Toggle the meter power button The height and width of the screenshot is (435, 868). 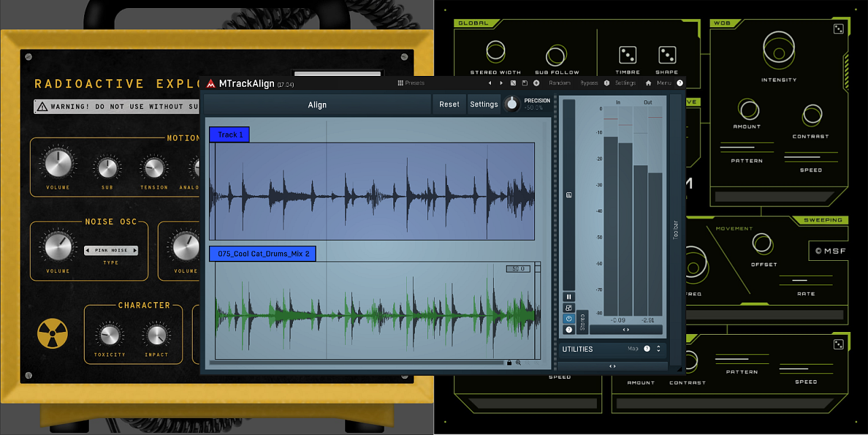coord(569,318)
